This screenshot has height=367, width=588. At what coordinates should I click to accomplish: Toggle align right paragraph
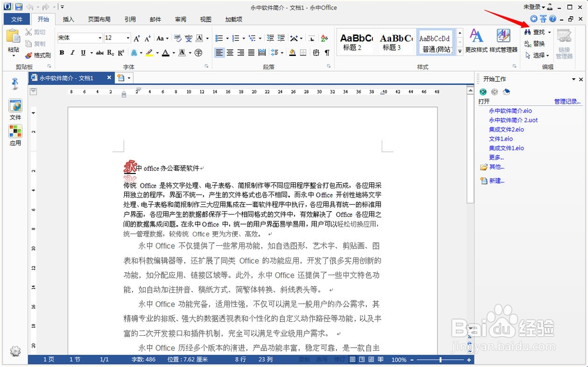[x=240, y=53]
